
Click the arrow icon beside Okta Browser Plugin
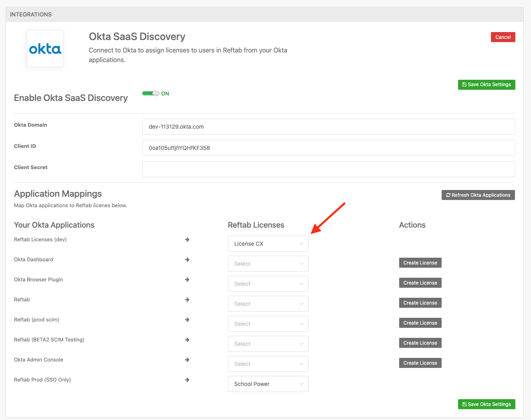[x=187, y=280]
